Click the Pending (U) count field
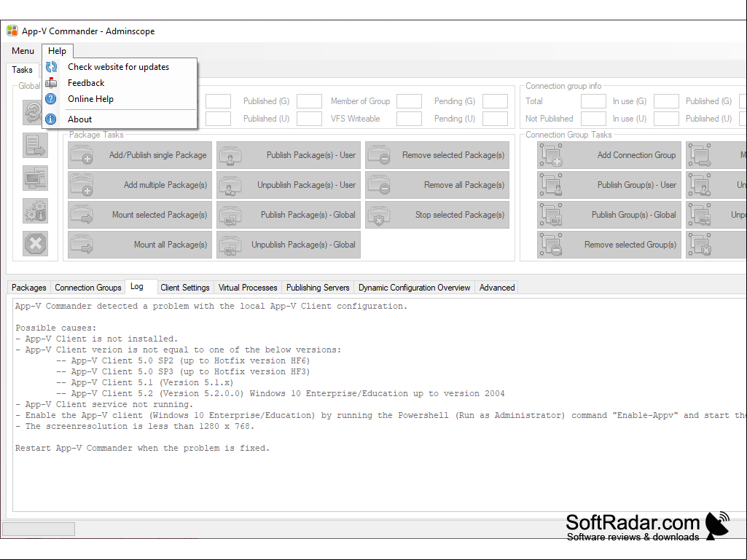The height and width of the screenshot is (560, 747). pos(495,119)
